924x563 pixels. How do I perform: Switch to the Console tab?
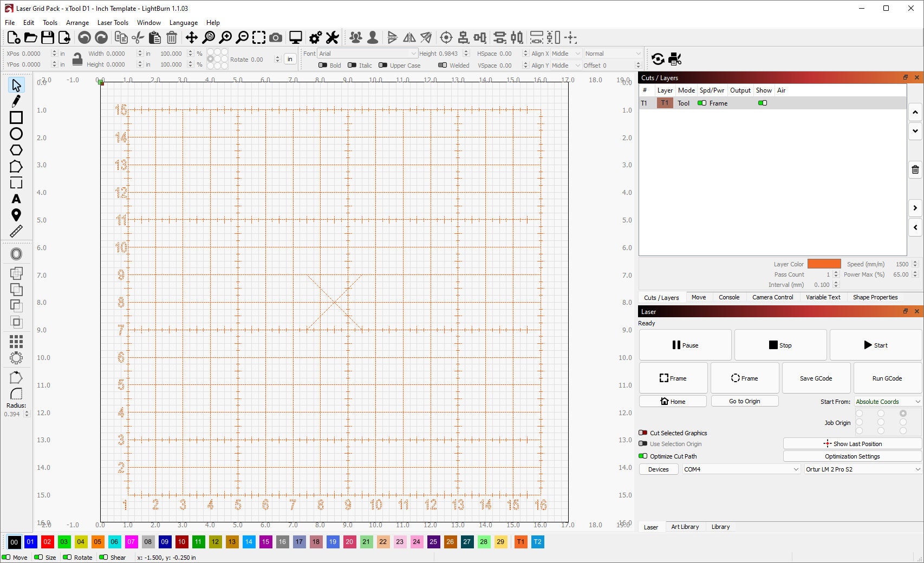(729, 297)
